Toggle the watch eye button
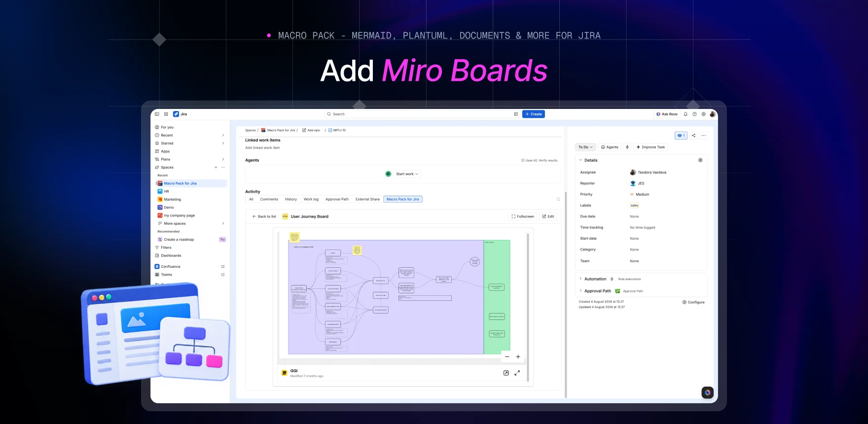868x424 pixels. click(x=681, y=136)
